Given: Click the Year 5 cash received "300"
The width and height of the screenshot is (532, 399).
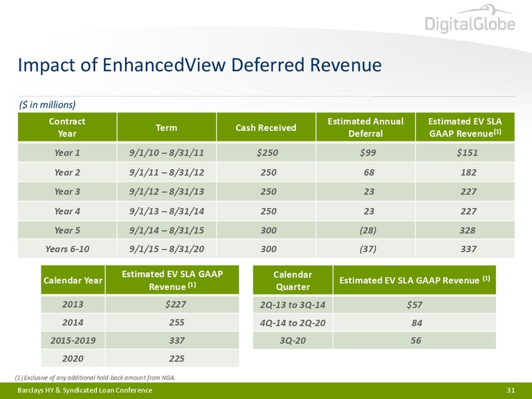Looking at the screenshot, I should coord(269,230).
